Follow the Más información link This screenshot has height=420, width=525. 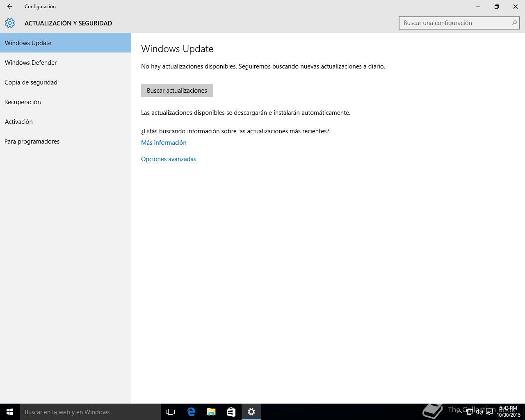tap(164, 143)
